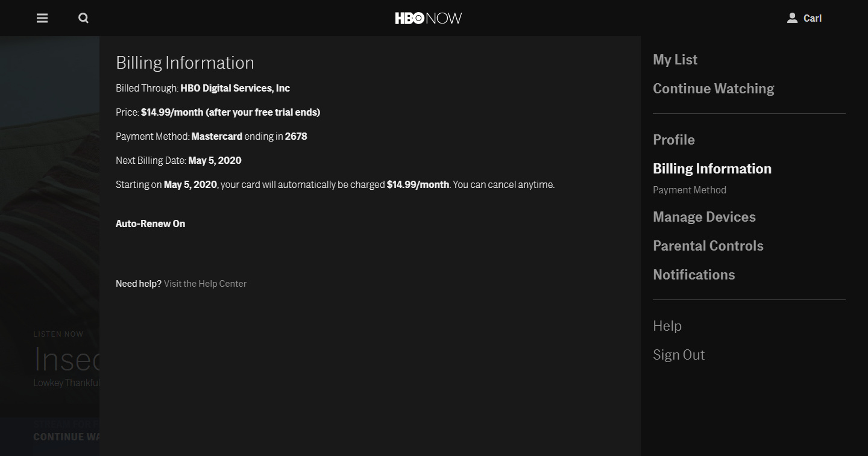Click the LISTEN NOW label in the background
The image size is (868, 456).
pos(58,334)
